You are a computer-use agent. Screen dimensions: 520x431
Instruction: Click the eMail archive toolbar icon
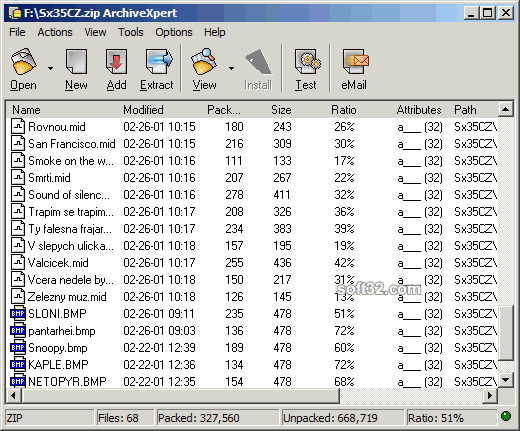point(355,61)
